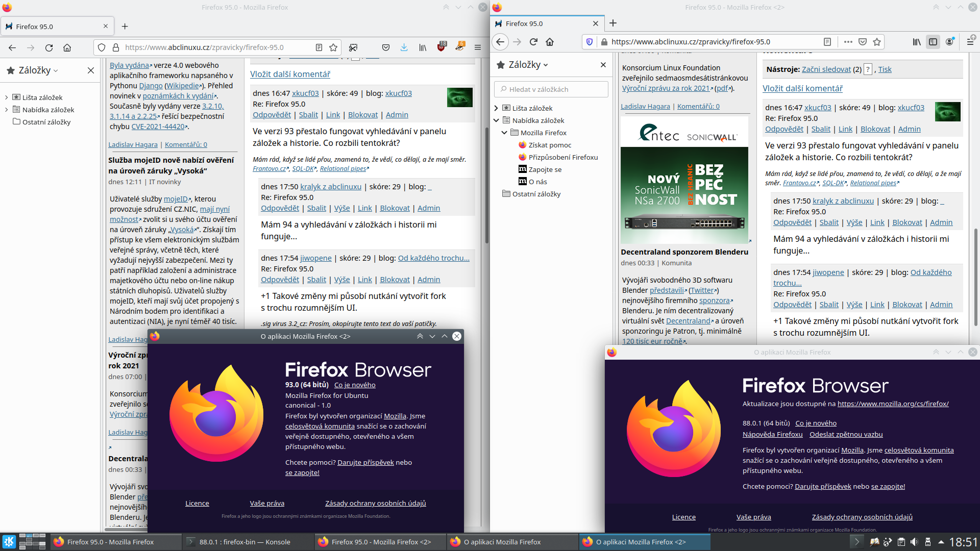Select Ostatní záložky in left sidebar

point(46,122)
